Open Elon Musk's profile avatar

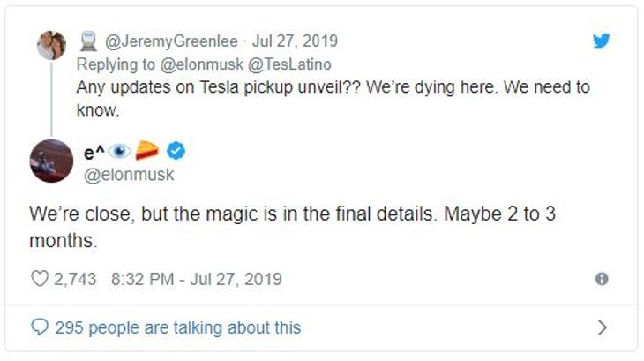(x=51, y=161)
